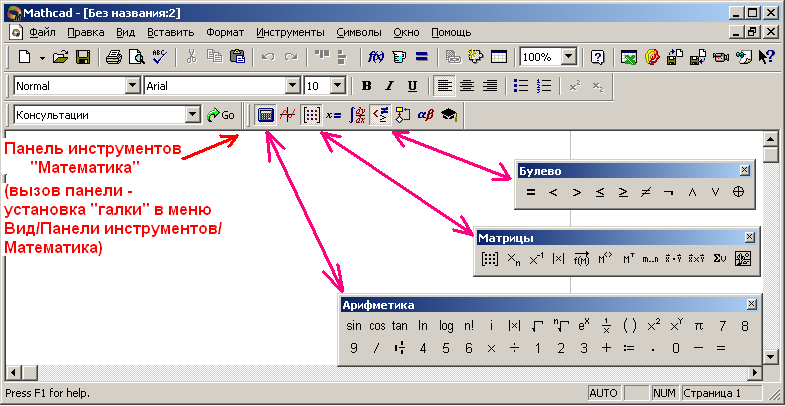Click the Calculate (equals) toolbar icon
The image size is (785, 406).
(x=422, y=57)
